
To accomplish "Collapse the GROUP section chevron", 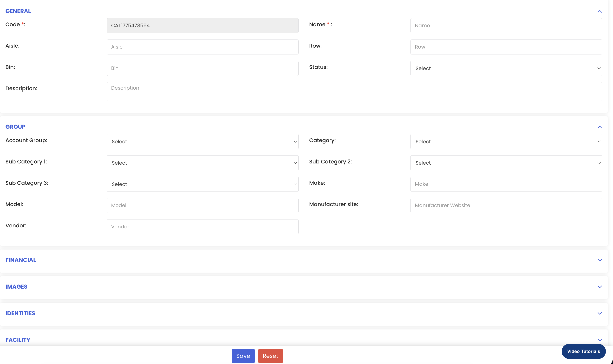I will (x=600, y=127).
